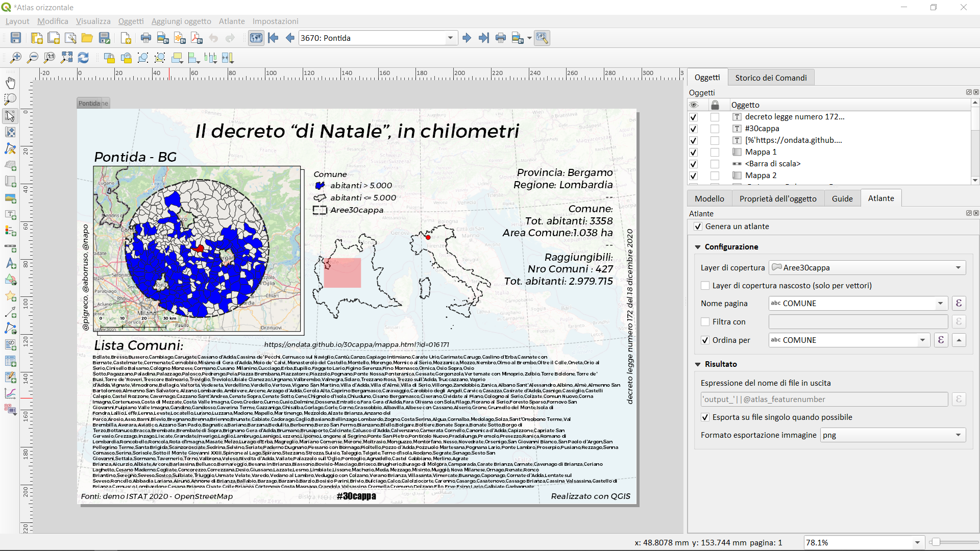Viewport: 980px width, 551px height.
Task: Click the Print layout icon
Action: (x=146, y=38)
